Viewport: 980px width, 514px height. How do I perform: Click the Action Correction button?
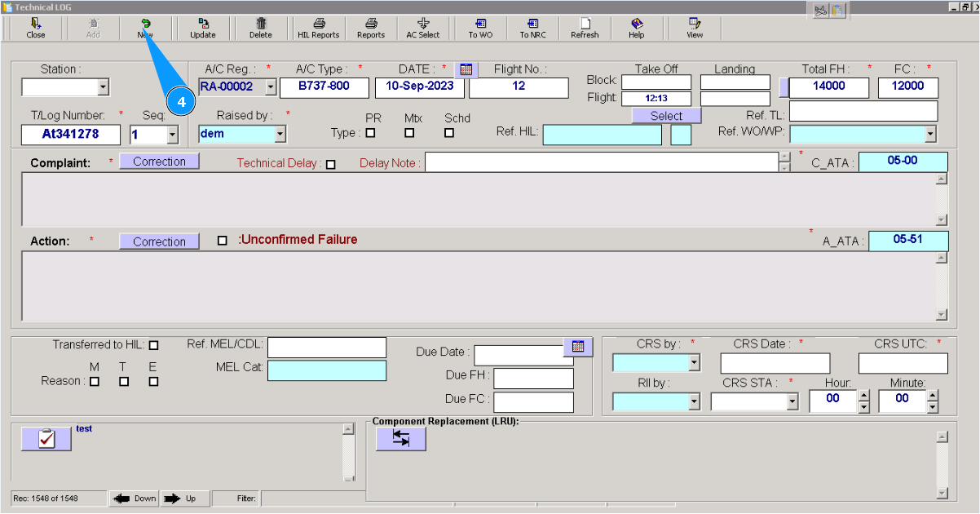[x=159, y=241]
